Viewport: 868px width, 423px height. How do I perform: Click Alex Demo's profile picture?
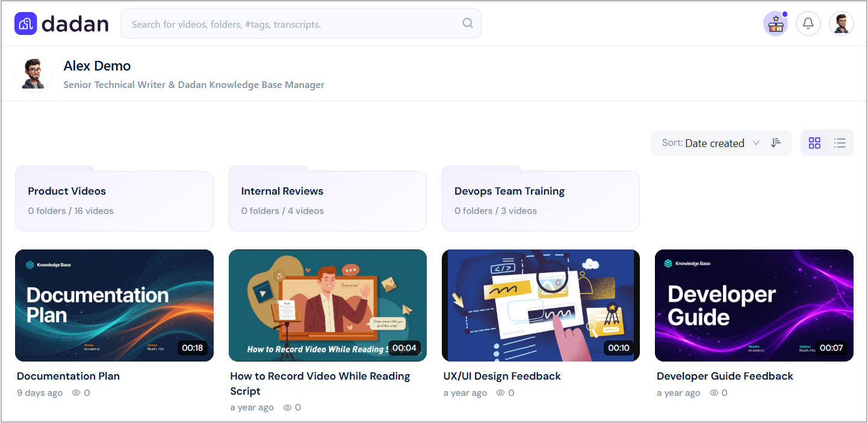point(33,74)
